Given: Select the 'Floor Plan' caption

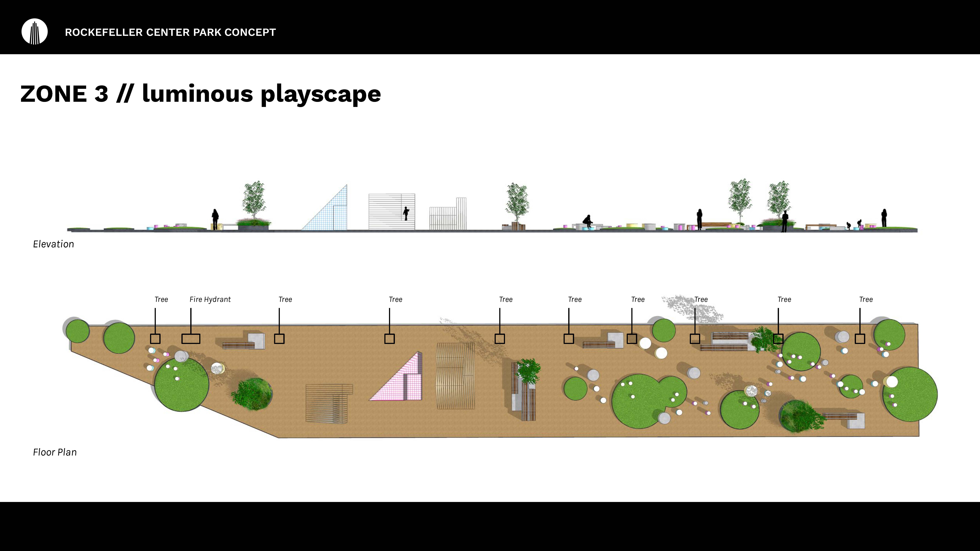Looking at the screenshot, I should pos(55,452).
